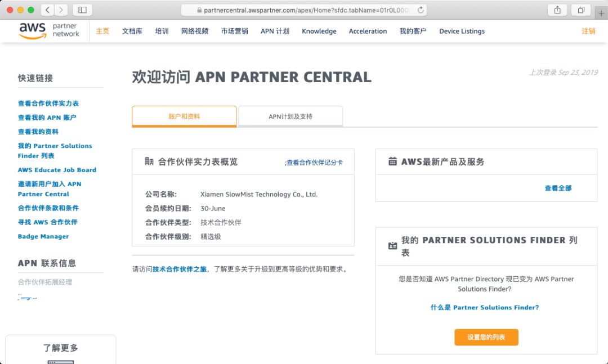Screen dimensions: 608x364
Task: Open 合作伙伴条款和条件 link
Action: point(48,208)
